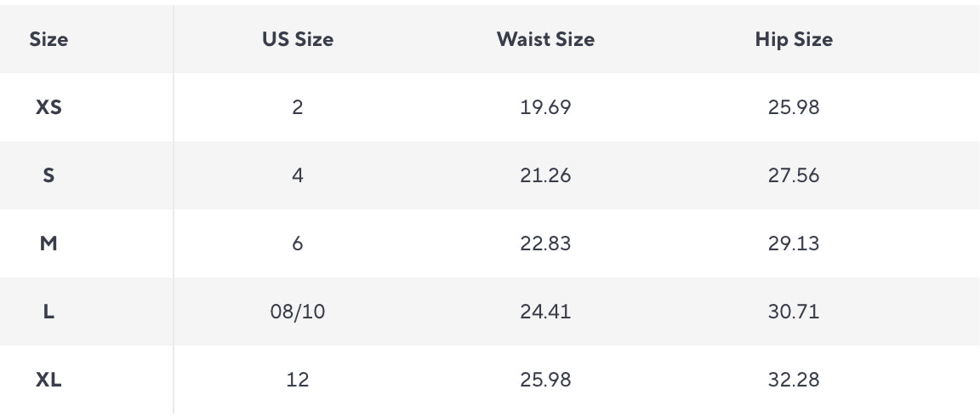Click hip value 32.28
980x418 pixels.
click(x=793, y=380)
